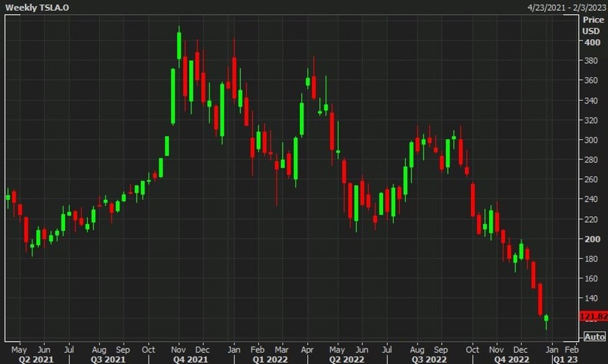
Task: Click the Auto scale button
Action: tap(594, 336)
